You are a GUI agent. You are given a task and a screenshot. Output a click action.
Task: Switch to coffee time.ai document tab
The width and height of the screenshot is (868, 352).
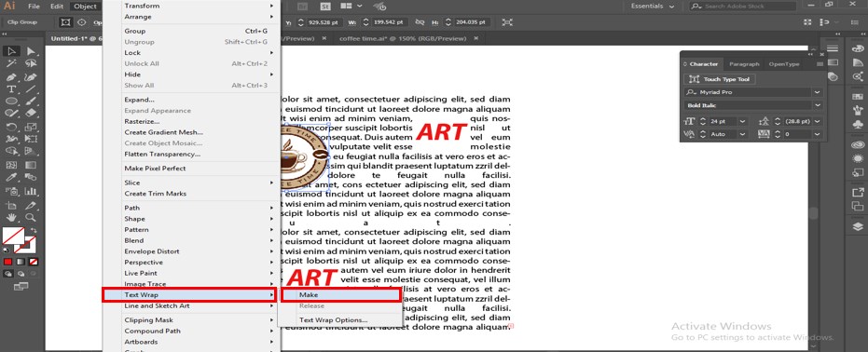[403, 39]
